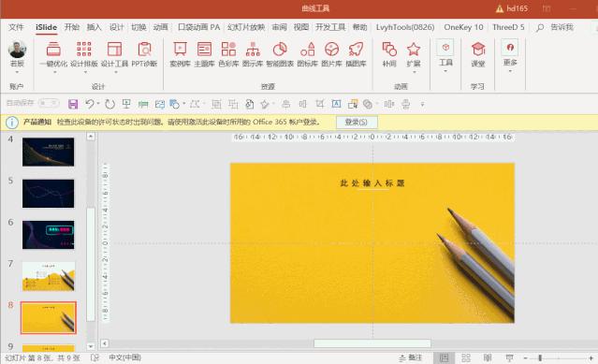Open the 案例库 case library
This screenshot has width=598, height=364.
click(180, 53)
